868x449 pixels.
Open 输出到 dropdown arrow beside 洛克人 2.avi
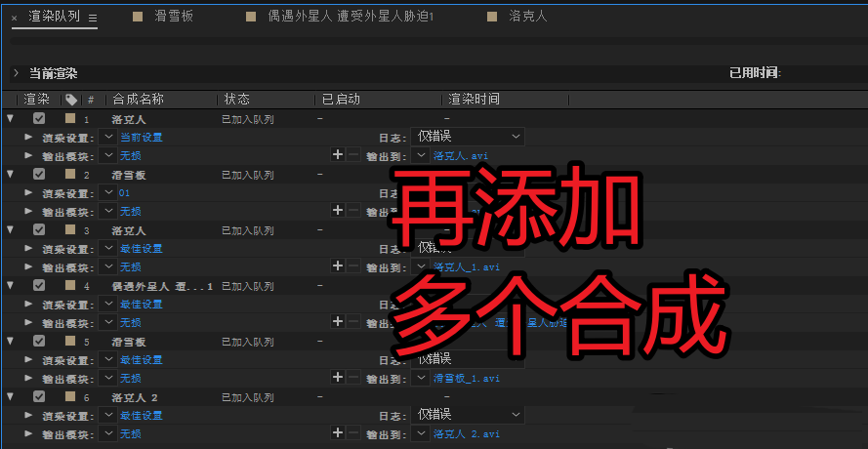422,433
